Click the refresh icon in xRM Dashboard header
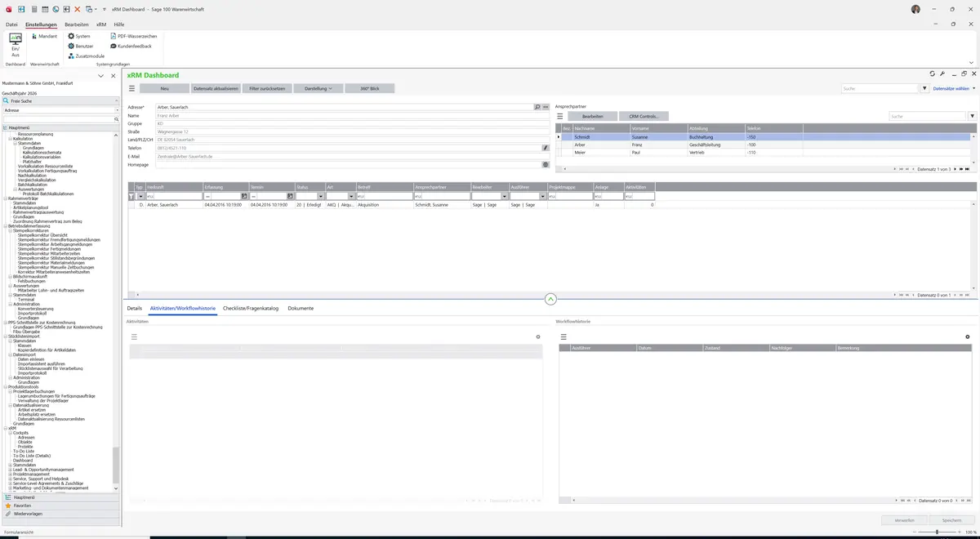Screen dimensions: 980x539 click(932, 73)
